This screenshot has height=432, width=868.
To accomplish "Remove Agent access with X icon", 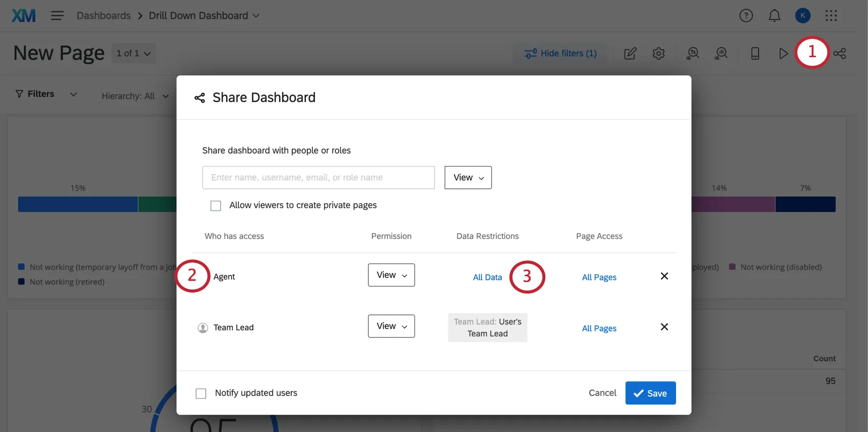I will click(x=664, y=276).
